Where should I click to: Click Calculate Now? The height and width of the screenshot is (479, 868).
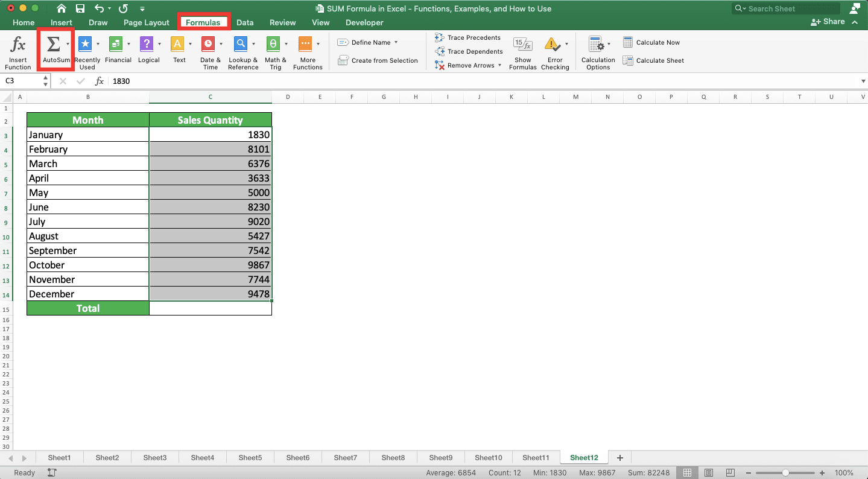pyautogui.click(x=651, y=42)
